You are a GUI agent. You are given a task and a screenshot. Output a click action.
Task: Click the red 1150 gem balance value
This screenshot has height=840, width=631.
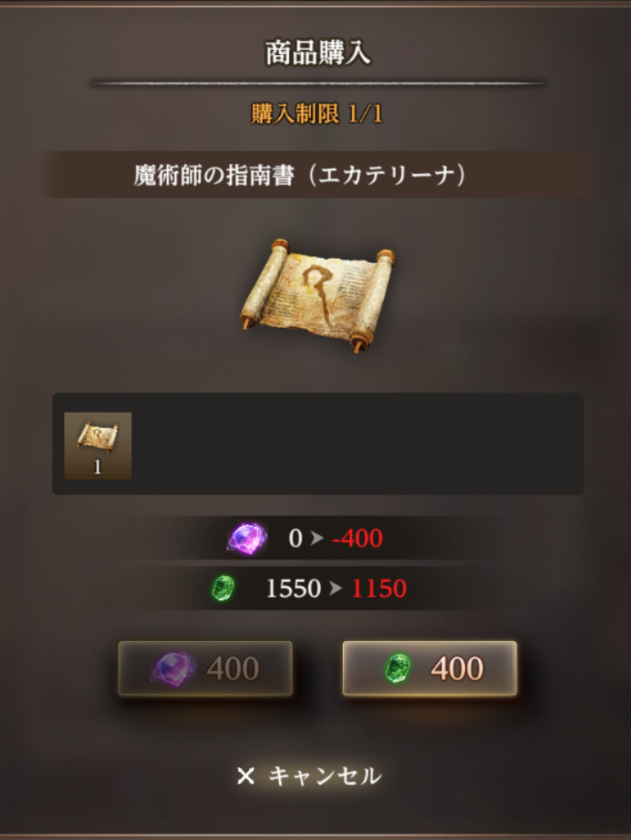coord(379,589)
